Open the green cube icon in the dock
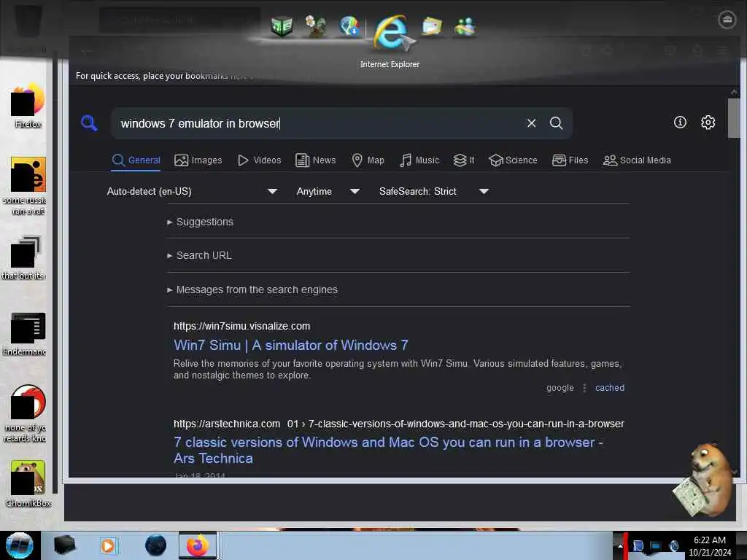Viewport: 747px width, 560px height. pos(282,26)
